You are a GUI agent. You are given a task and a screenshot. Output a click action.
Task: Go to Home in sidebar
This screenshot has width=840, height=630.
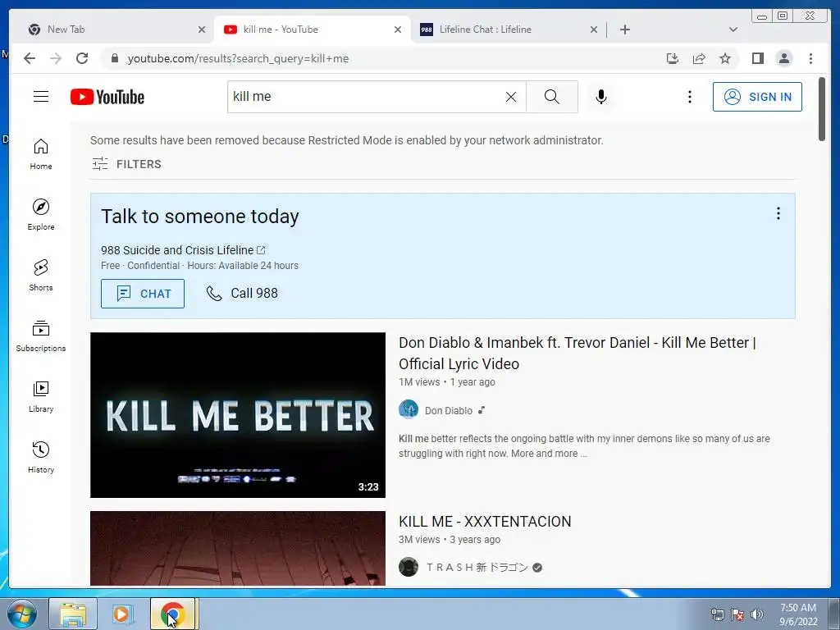(41, 154)
